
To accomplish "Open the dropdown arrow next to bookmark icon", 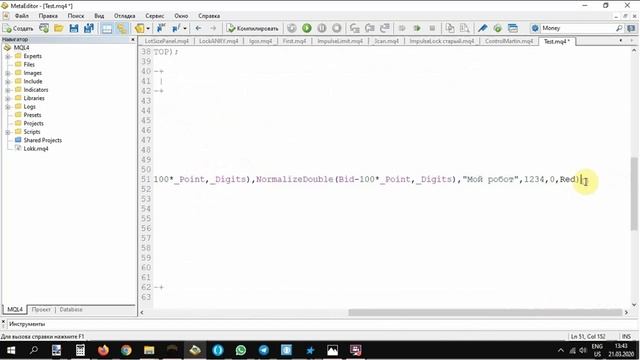I will pos(185,29).
